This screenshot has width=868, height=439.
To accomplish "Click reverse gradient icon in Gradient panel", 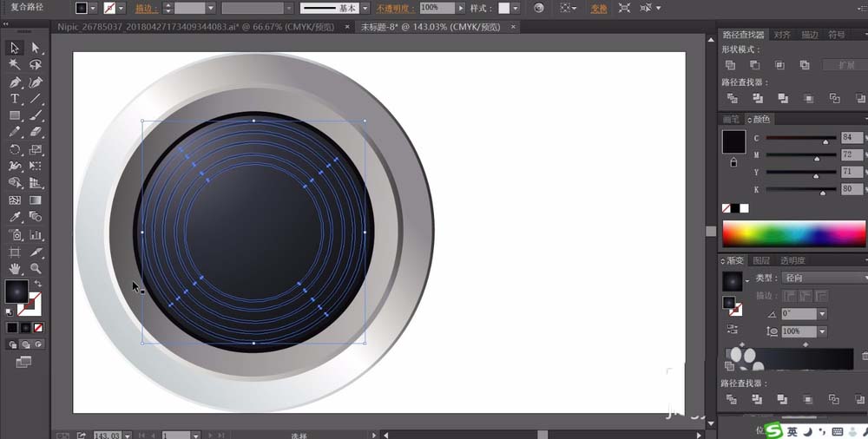I will pos(733,330).
